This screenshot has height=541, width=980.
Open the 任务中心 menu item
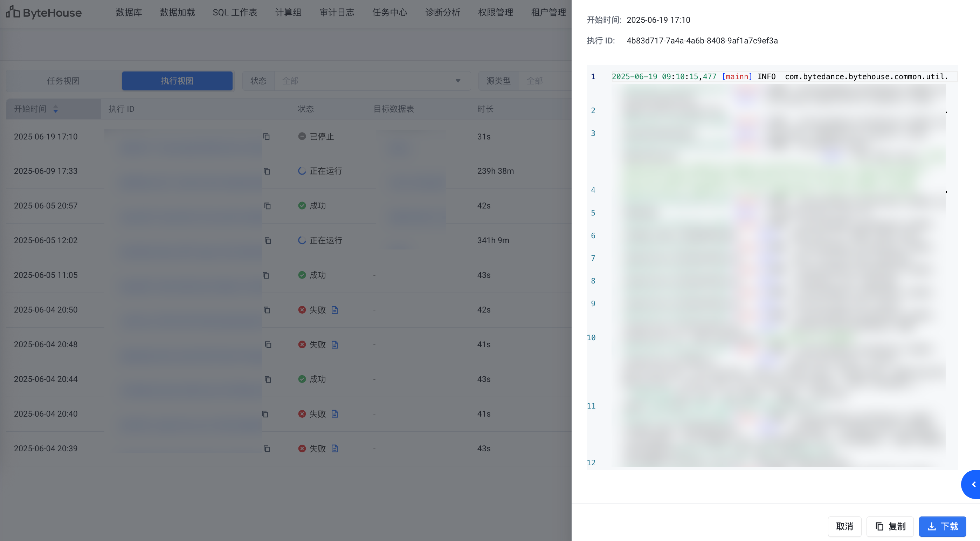pos(389,12)
